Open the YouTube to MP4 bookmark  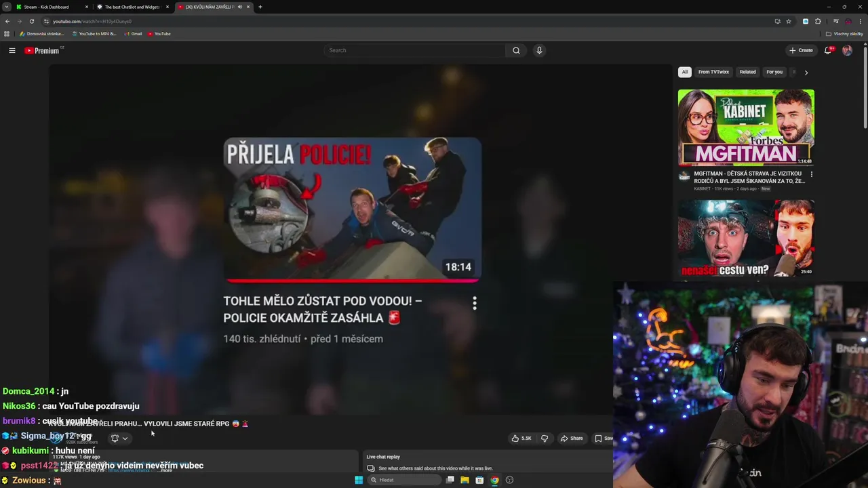tap(94, 34)
